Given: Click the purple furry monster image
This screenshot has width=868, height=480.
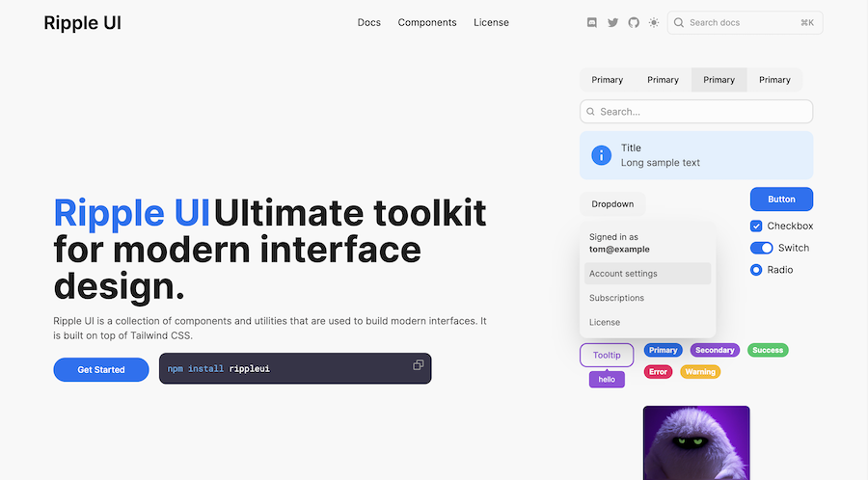Looking at the screenshot, I should click(696, 443).
